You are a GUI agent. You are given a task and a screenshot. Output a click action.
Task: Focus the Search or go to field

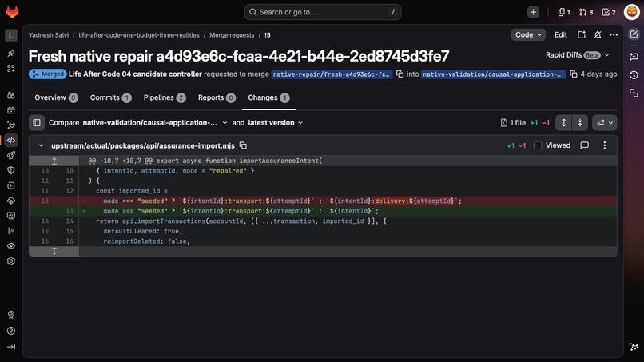pos(323,12)
